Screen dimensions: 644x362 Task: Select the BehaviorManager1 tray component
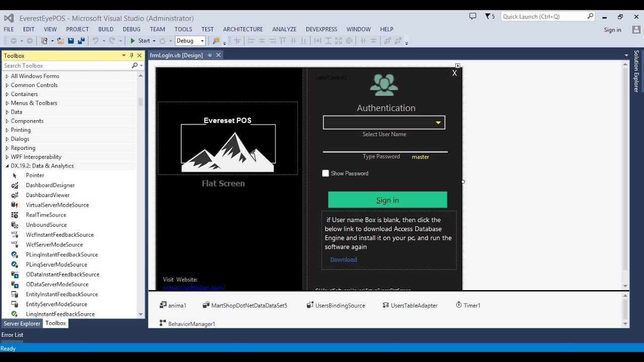(187, 324)
